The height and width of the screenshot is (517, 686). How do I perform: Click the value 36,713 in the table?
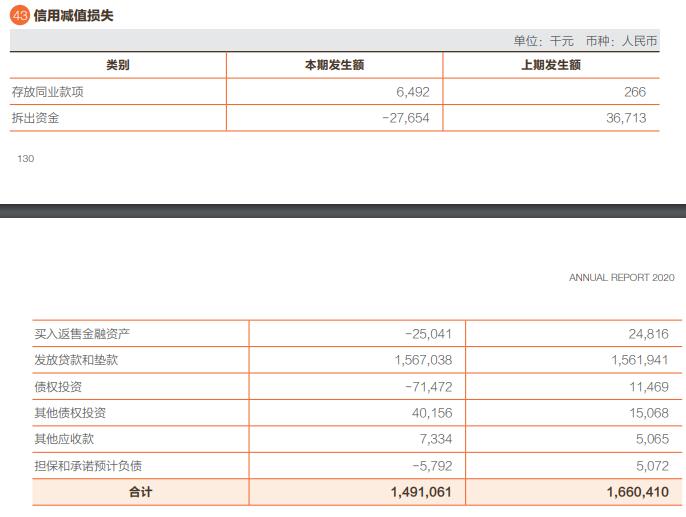[625, 118]
